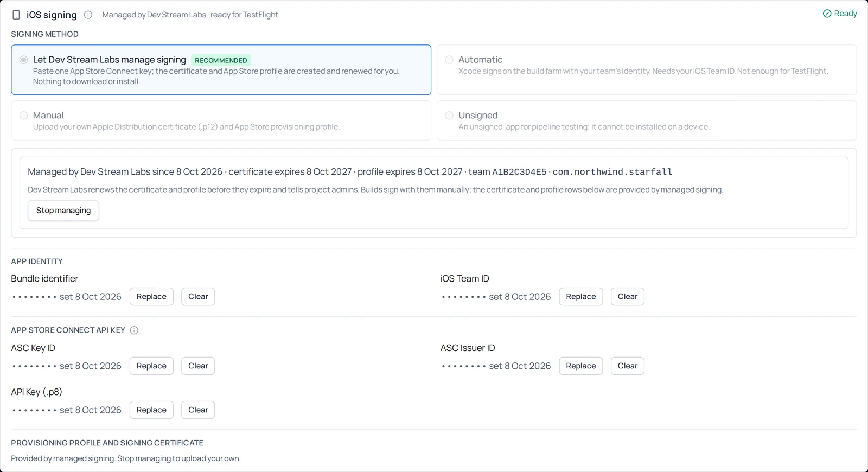Screen dimensions: 868x472
Task: Replace the ASC Key ID
Action: coord(151,366)
